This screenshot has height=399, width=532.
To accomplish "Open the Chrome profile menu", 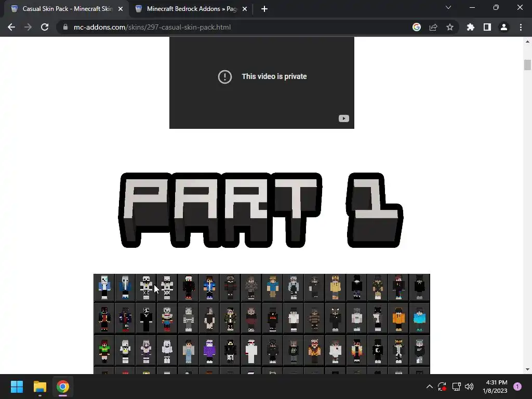I will 504,27.
